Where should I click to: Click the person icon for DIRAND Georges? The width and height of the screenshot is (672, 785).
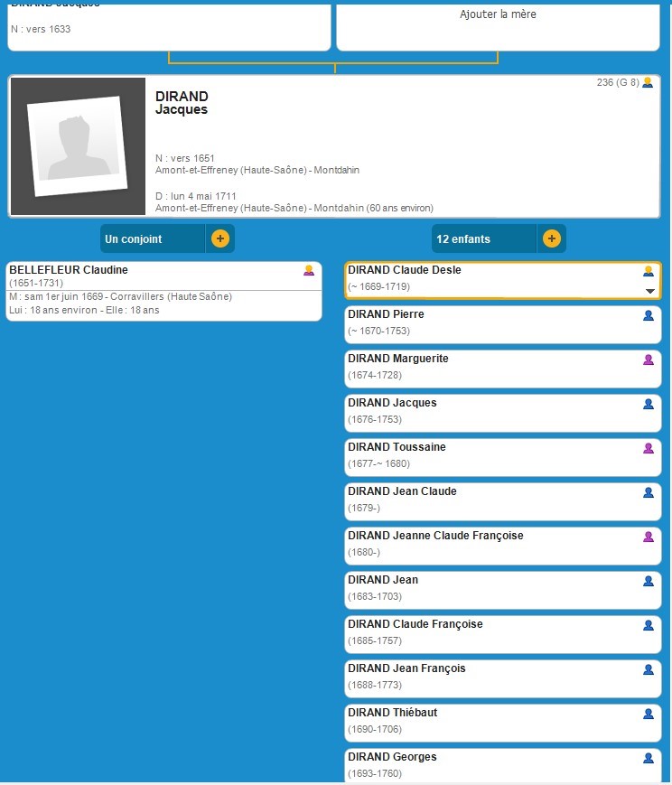pyautogui.click(x=648, y=758)
